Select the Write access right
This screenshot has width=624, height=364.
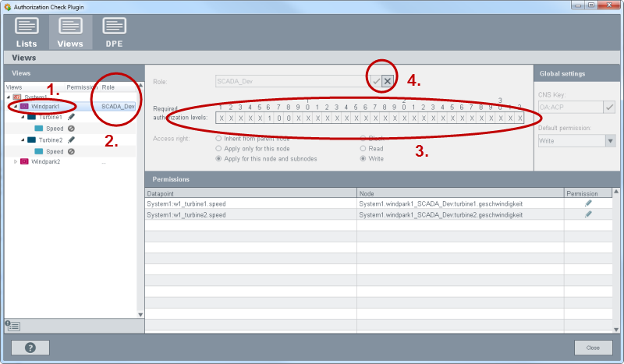(x=363, y=158)
